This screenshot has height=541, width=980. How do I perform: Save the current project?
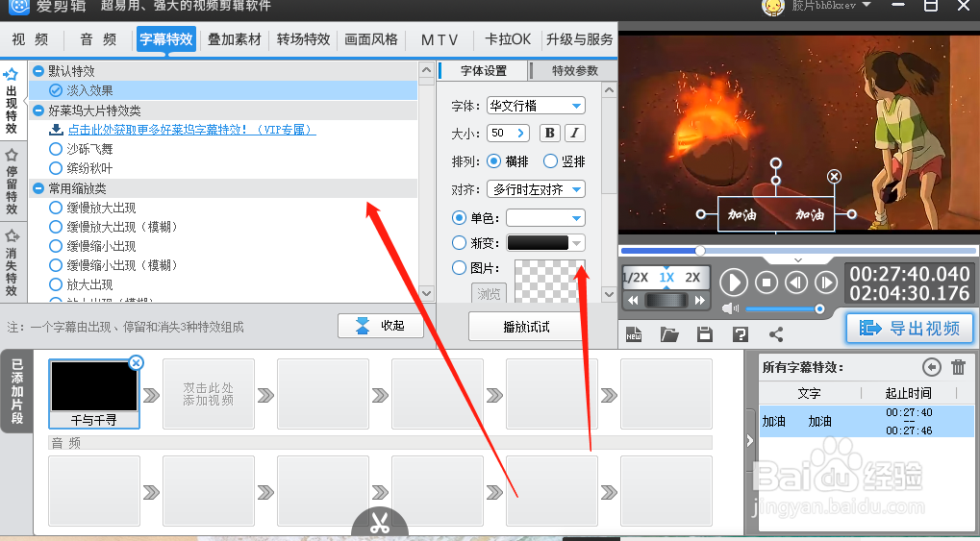pos(705,334)
